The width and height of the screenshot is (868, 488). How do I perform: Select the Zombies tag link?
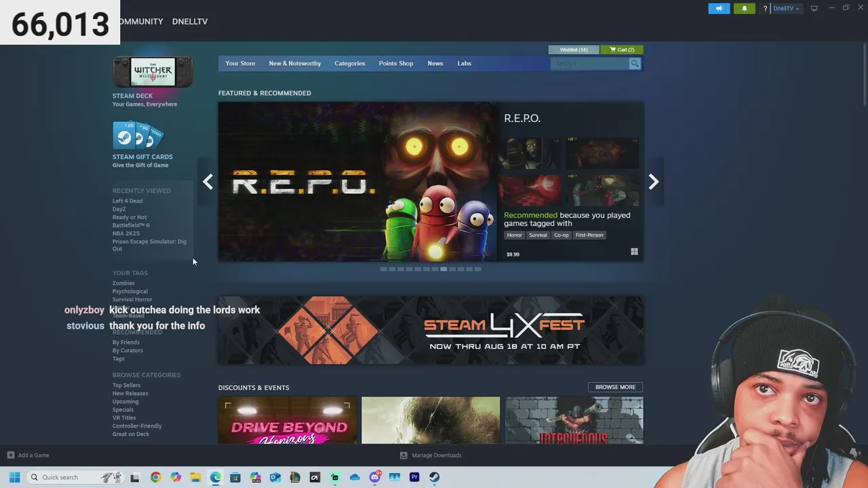click(123, 283)
